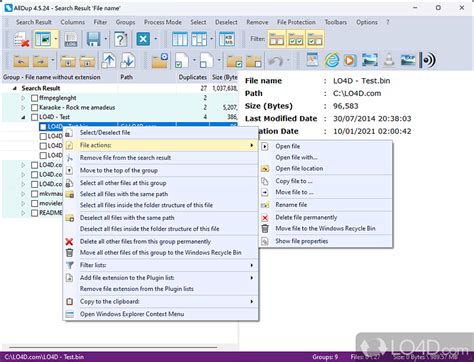Open the Options menu
Screen dimensions: 474x362
pos(367,22)
